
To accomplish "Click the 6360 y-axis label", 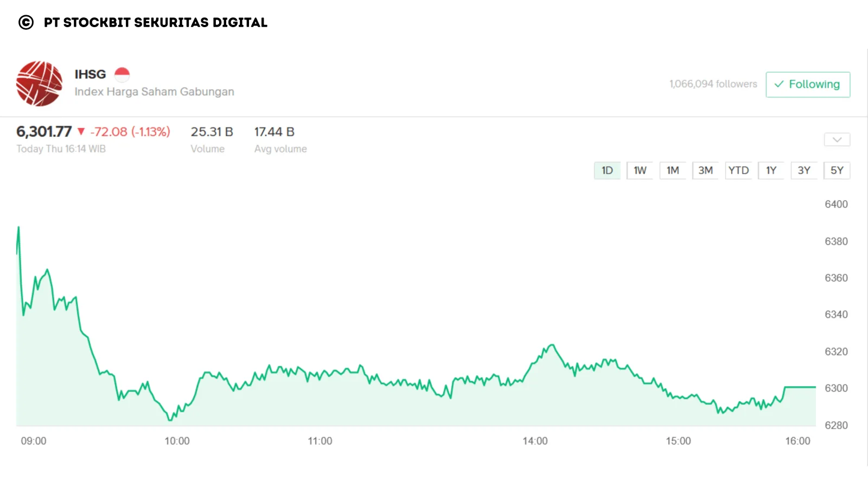I will (836, 278).
